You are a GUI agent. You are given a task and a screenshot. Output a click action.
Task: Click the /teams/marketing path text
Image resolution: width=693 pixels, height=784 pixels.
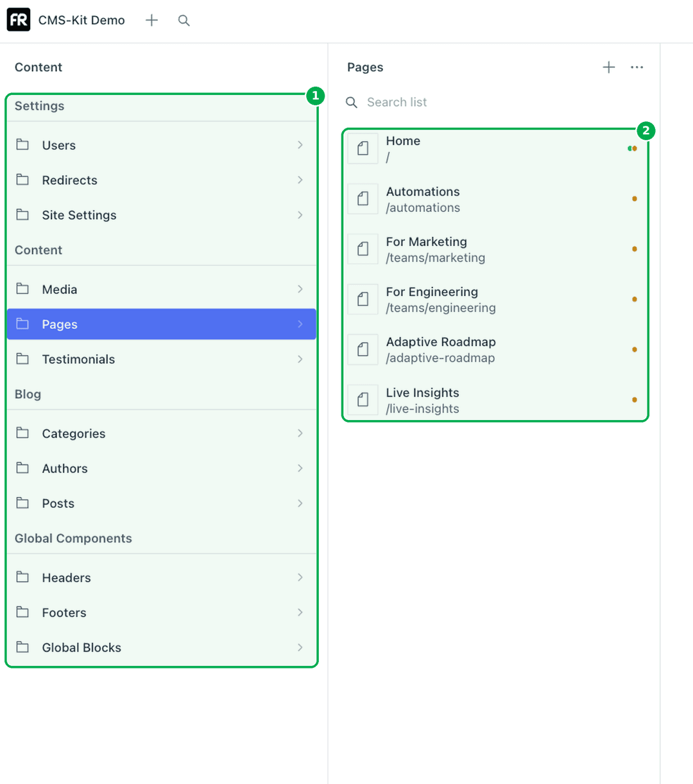pos(436,258)
